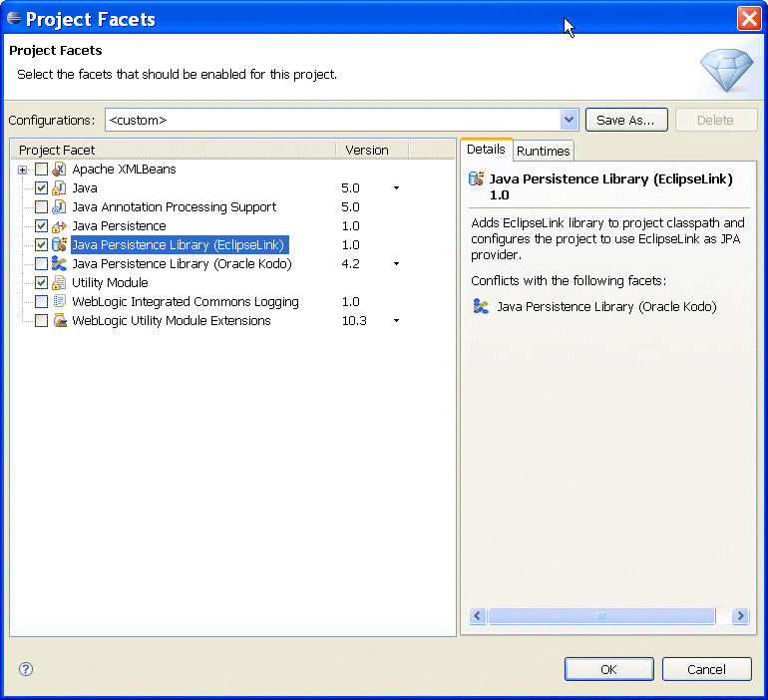Expand the Apache XMLBeans tree node
The image size is (768, 700).
click(x=22, y=170)
